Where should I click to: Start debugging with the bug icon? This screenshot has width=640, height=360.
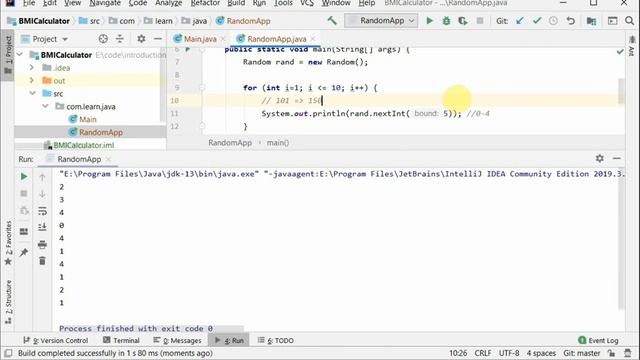click(x=446, y=20)
